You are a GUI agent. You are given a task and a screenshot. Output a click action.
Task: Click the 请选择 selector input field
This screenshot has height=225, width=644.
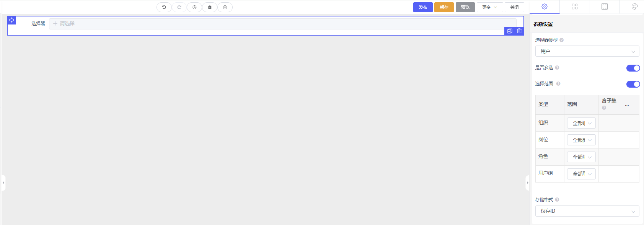(282, 23)
